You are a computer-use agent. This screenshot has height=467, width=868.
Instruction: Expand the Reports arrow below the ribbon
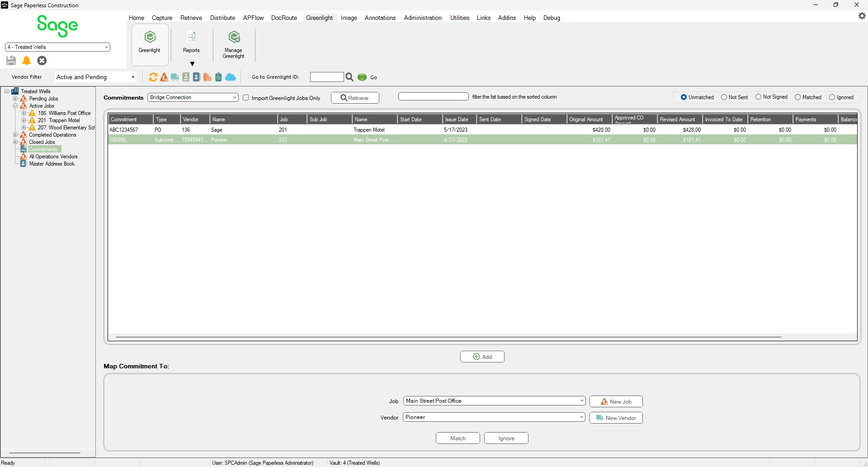click(192, 64)
